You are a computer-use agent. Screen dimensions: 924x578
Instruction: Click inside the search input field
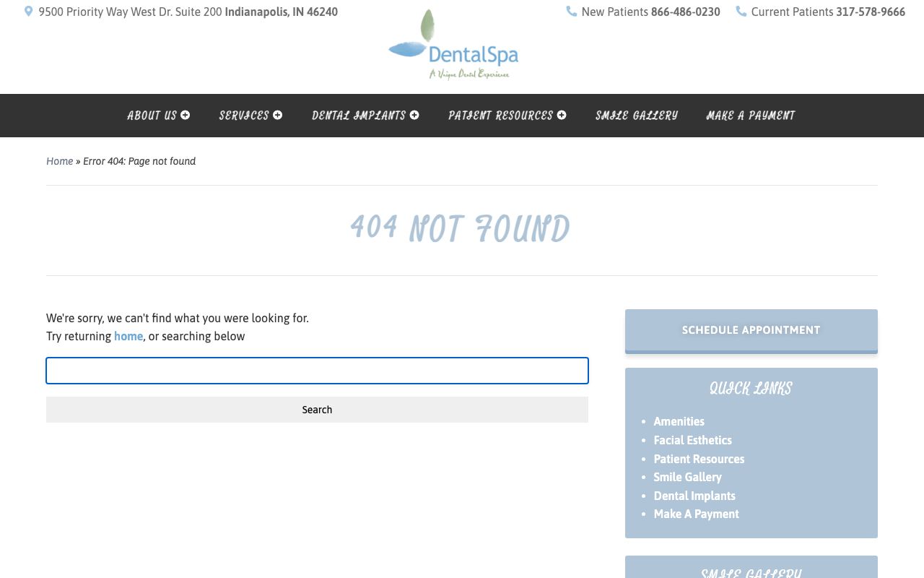[x=317, y=371]
